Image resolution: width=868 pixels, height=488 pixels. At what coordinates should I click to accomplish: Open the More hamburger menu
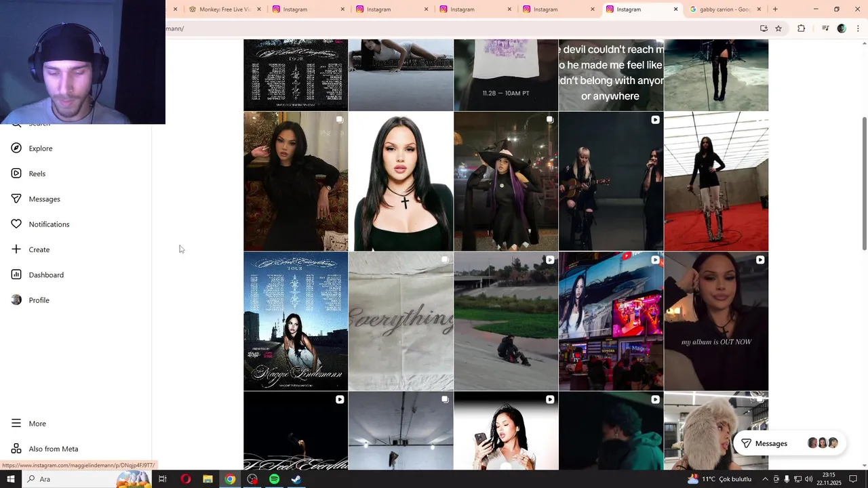pyautogui.click(x=16, y=424)
